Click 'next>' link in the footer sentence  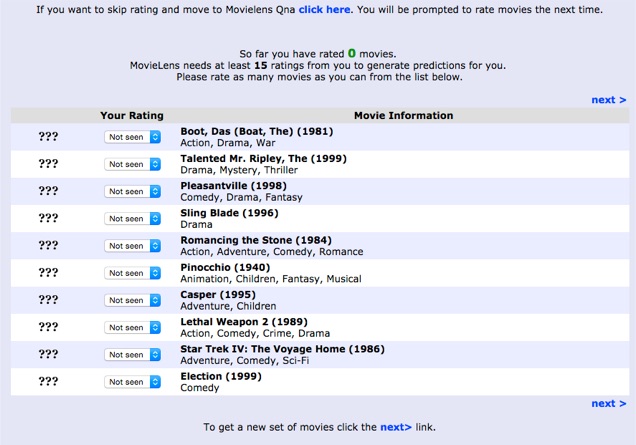395,427
